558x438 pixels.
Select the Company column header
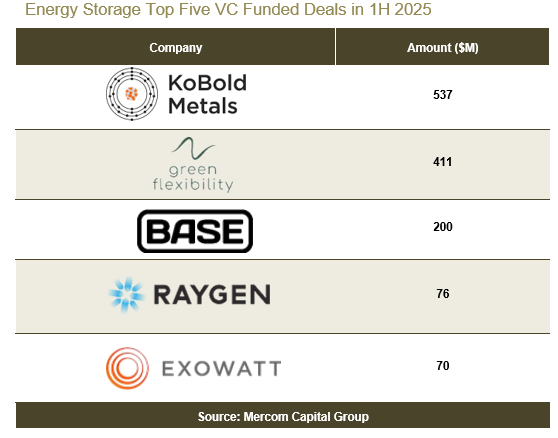[175, 47]
